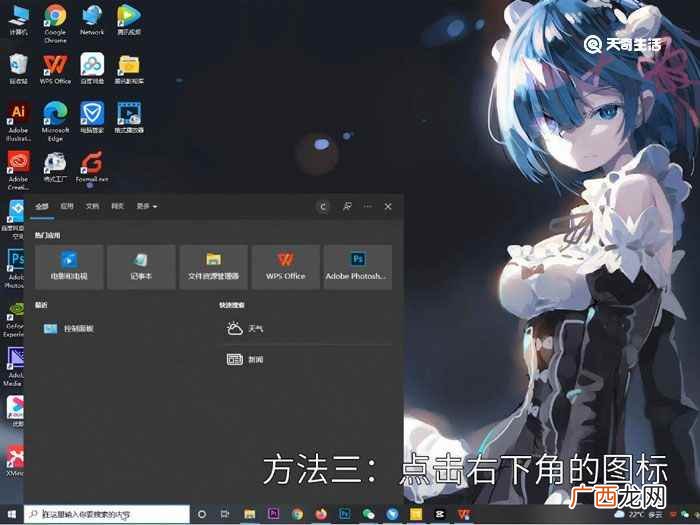This screenshot has height=525, width=700.
Task: Open the Movies & TV tile
Action: [69, 267]
